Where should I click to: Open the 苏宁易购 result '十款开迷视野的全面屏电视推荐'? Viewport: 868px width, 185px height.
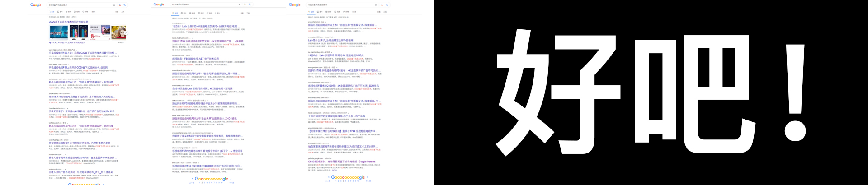coord(336,116)
